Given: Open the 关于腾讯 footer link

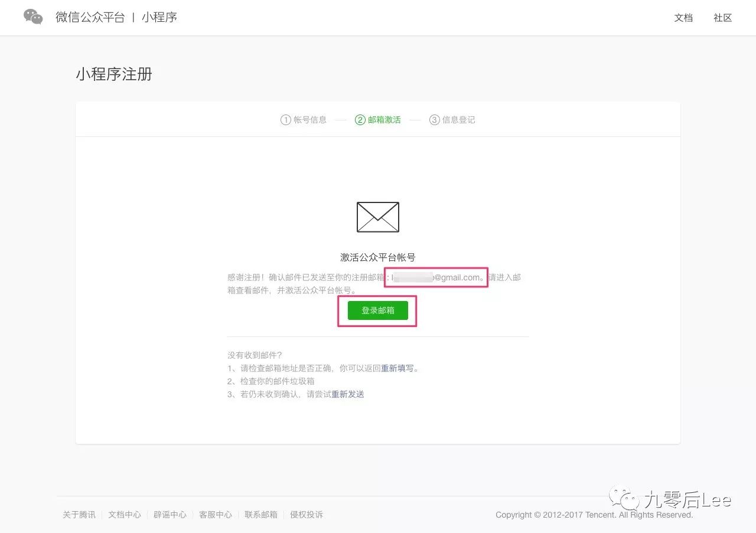Looking at the screenshot, I should (79, 514).
